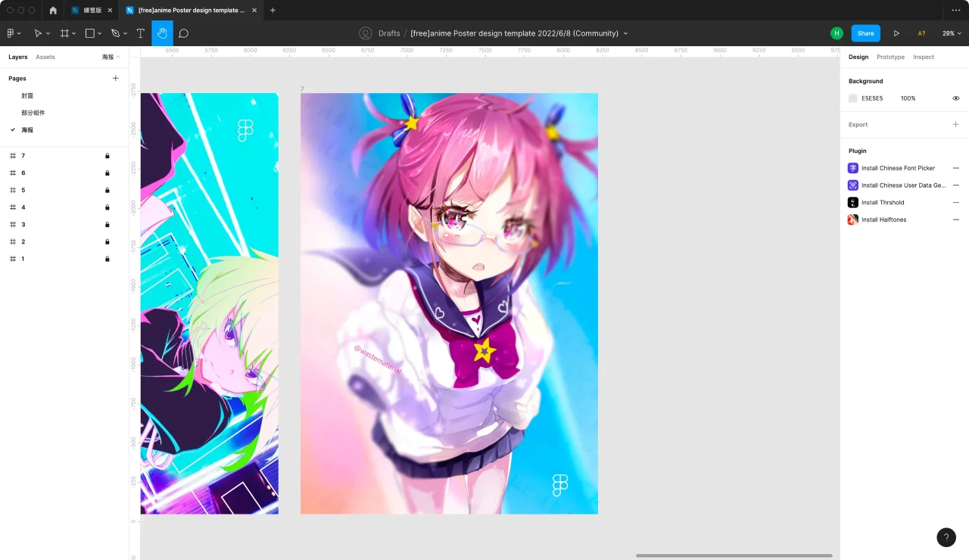Remove the Chinese Font Picker plugin entry
The height and width of the screenshot is (560, 969).
coord(955,168)
